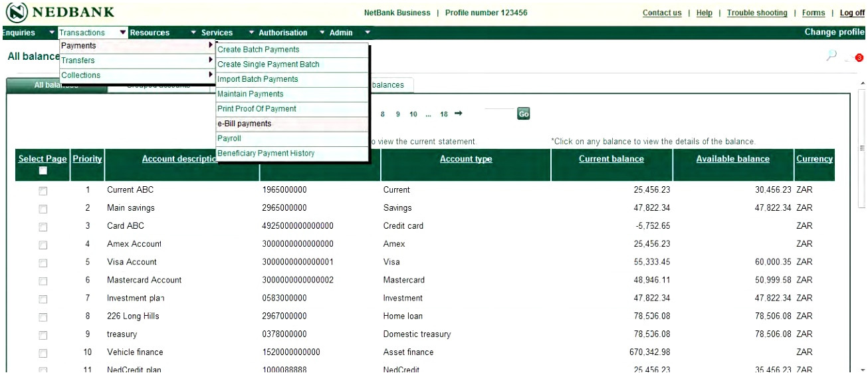Expand the Enquiries menu arrow

52,33
